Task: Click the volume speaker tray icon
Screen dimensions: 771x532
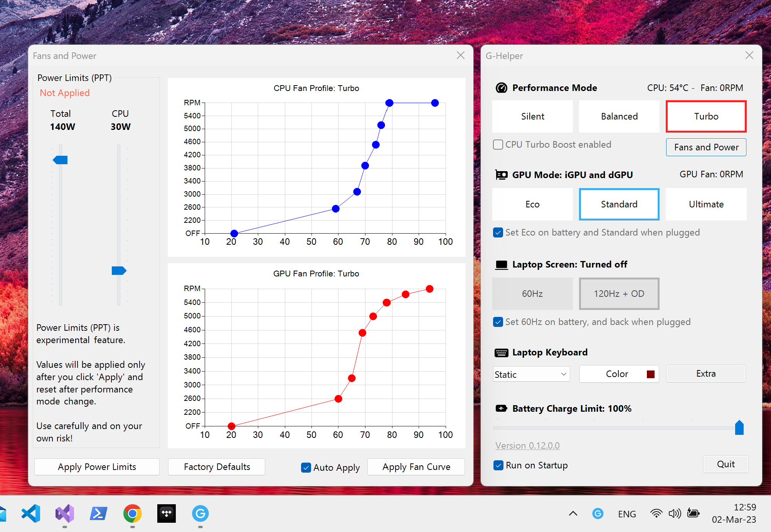Action: tap(675, 513)
